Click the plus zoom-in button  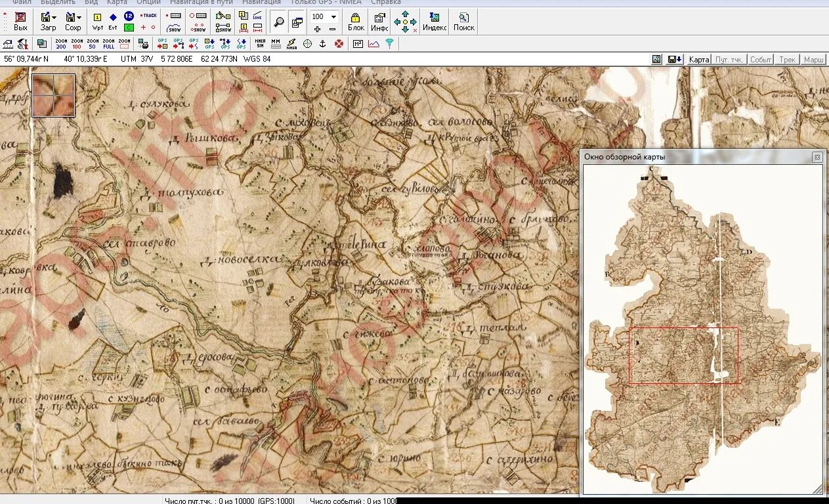point(317,29)
